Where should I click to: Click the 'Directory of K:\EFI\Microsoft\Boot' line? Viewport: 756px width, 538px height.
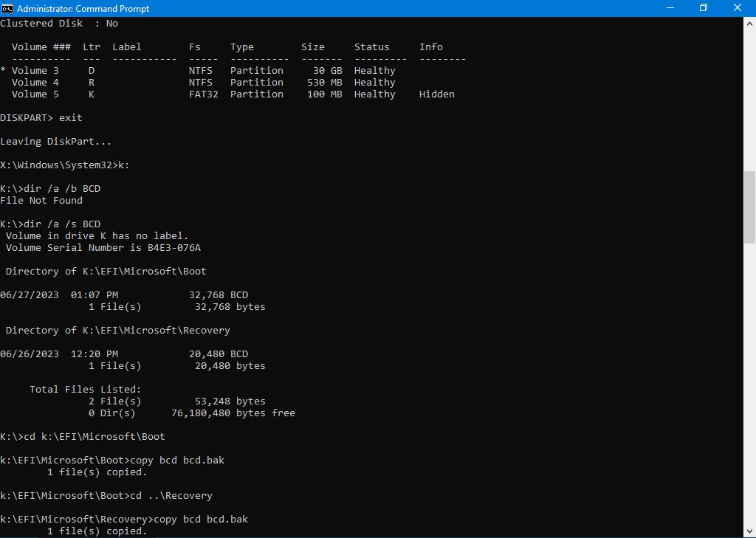(106, 272)
